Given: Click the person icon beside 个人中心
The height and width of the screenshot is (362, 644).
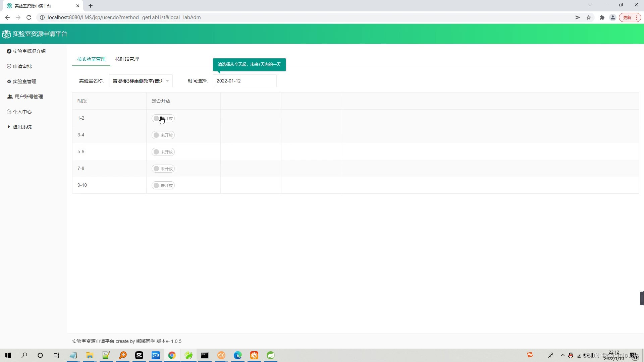Looking at the screenshot, I should coord(9,112).
